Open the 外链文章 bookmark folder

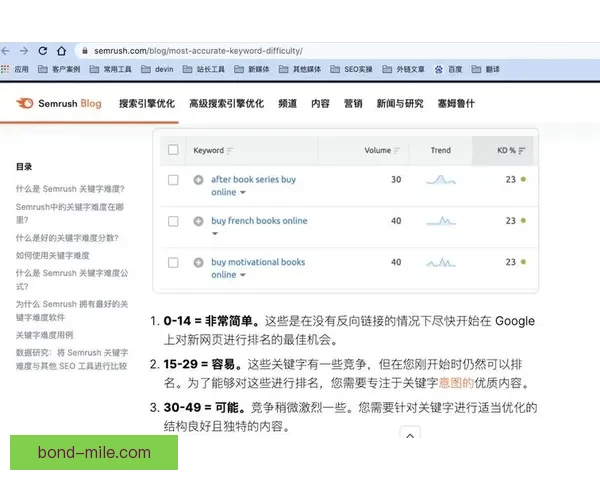pyautogui.click(x=403, y=69)
